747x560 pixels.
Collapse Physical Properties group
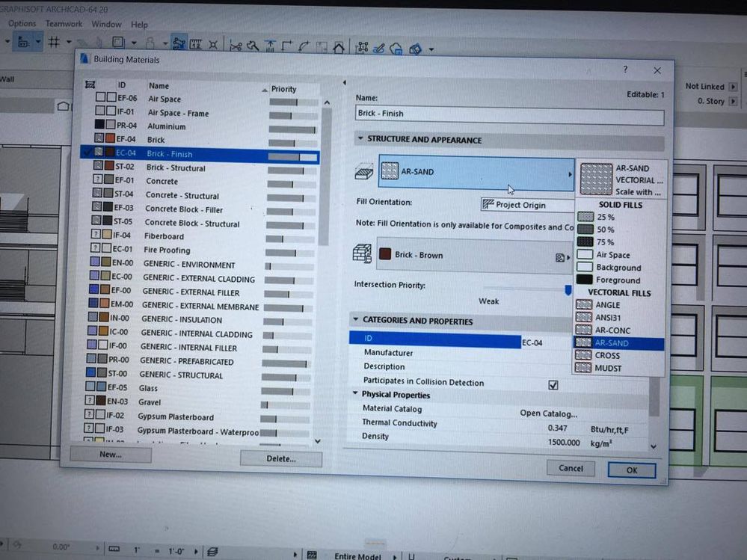pos(355,393)
